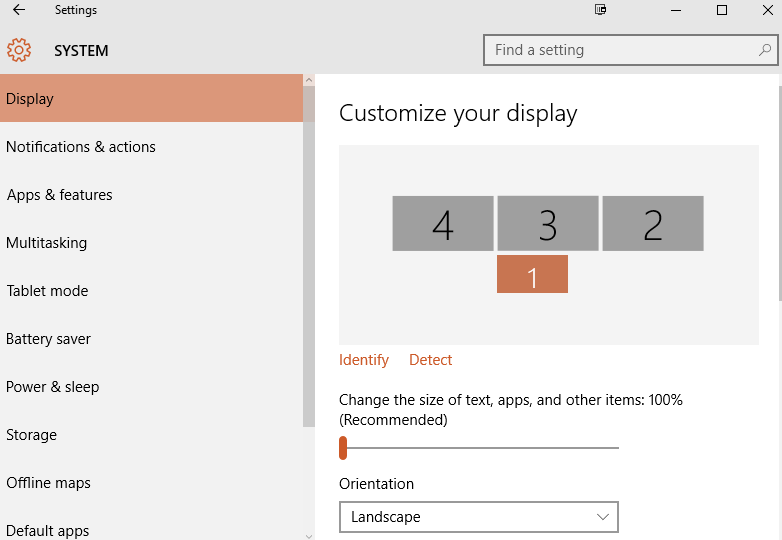Open Notifications & actions settings
This screenshot has width=782, height=540.
[x=152, y=147]
